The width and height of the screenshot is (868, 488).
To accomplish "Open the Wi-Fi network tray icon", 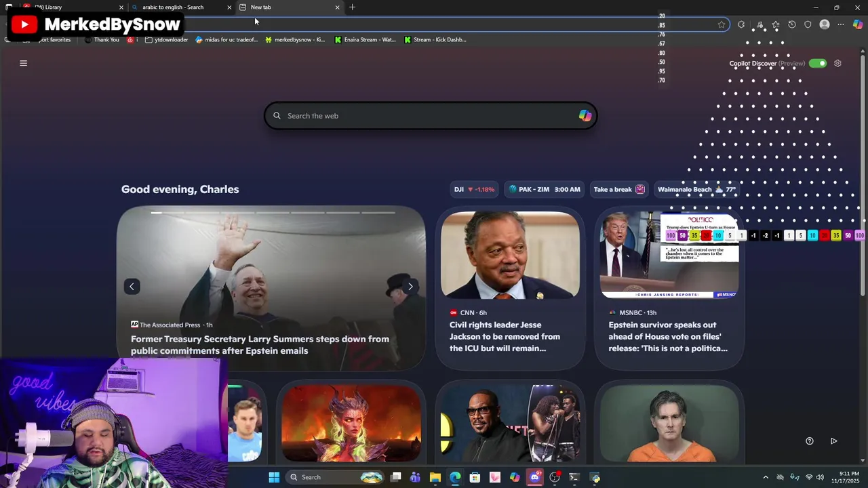I will tap(808, 477).
